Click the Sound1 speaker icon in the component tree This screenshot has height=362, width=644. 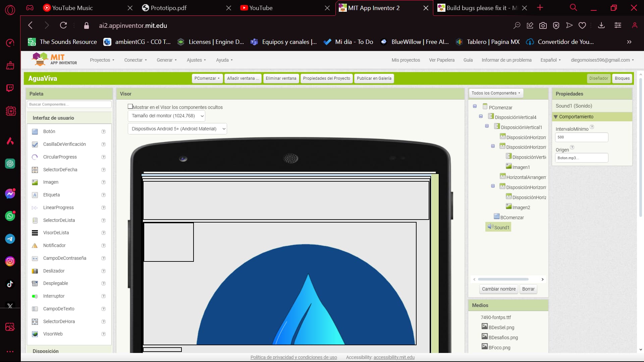click(490, 227)
